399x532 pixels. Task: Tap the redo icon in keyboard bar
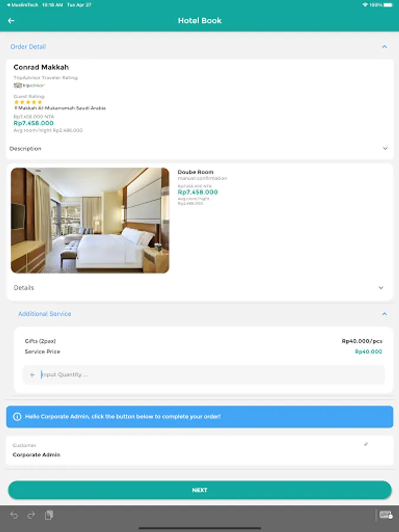[31, 515]
